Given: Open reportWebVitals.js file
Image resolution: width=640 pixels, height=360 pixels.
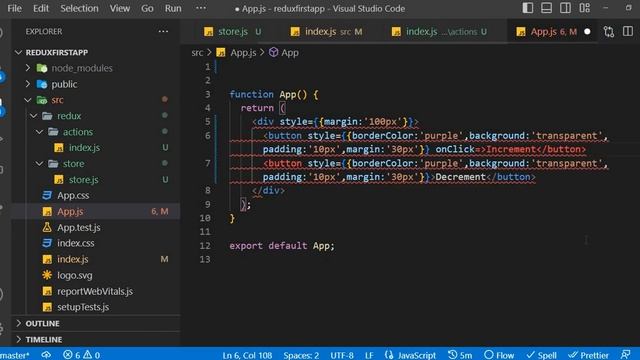Looking at the screenshot, I should [x=95, y=291].
